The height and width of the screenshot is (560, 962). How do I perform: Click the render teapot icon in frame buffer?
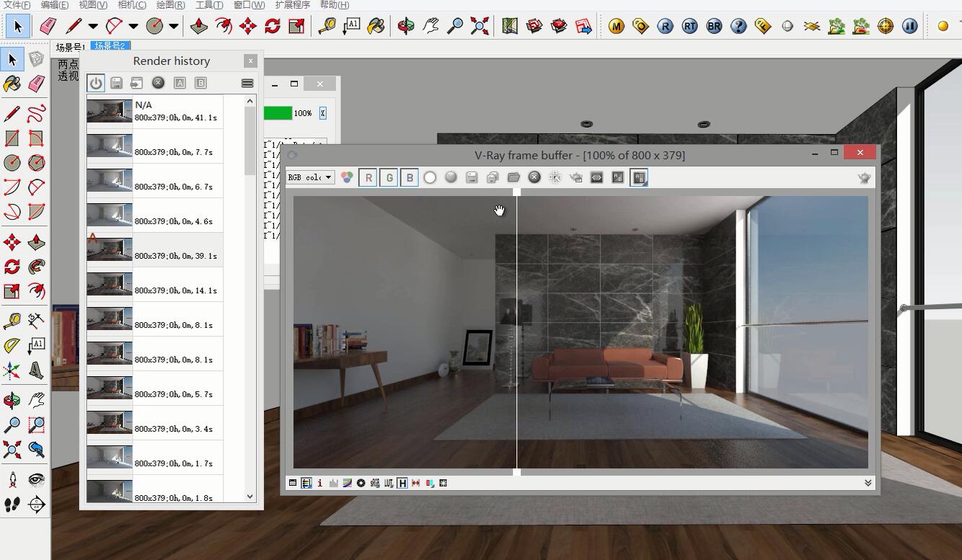pyautogui.click(x=864, y=178)
